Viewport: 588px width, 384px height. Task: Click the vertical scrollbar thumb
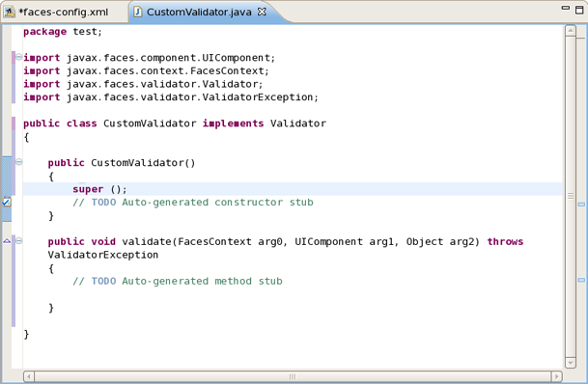[x=571, y=196]
